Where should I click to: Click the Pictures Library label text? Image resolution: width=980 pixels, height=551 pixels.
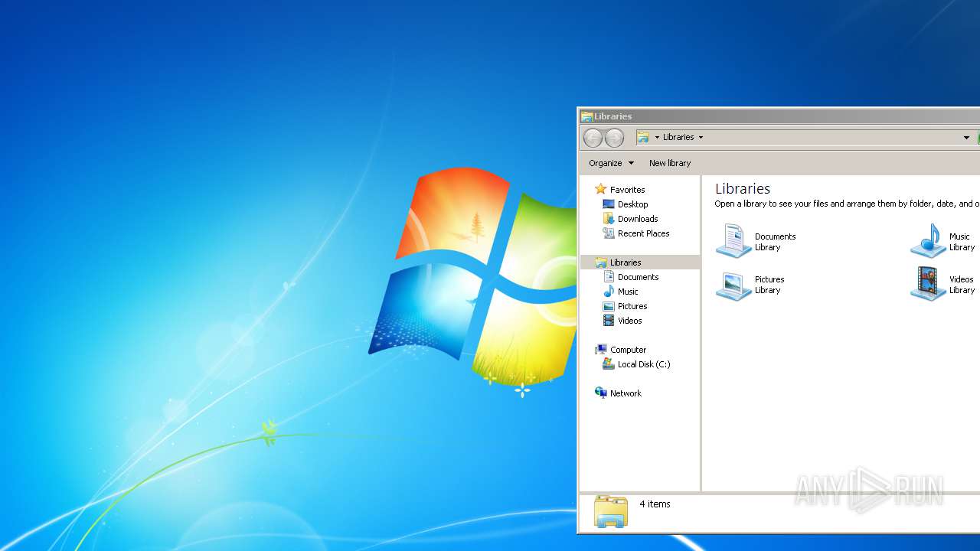click(x=769, y=285)
